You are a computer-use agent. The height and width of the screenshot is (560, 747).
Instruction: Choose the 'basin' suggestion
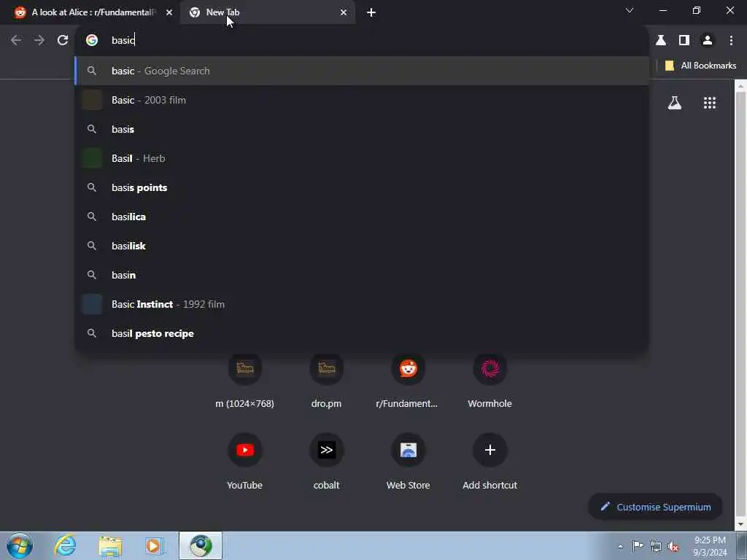pyautogui.click(x=362, y=275)
